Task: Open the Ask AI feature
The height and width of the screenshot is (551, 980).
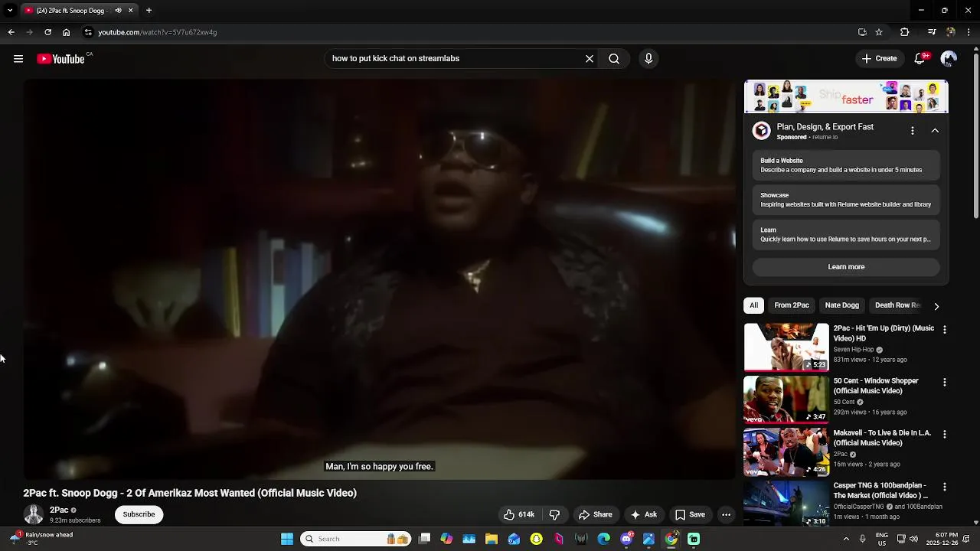Action: pos(643,514)
